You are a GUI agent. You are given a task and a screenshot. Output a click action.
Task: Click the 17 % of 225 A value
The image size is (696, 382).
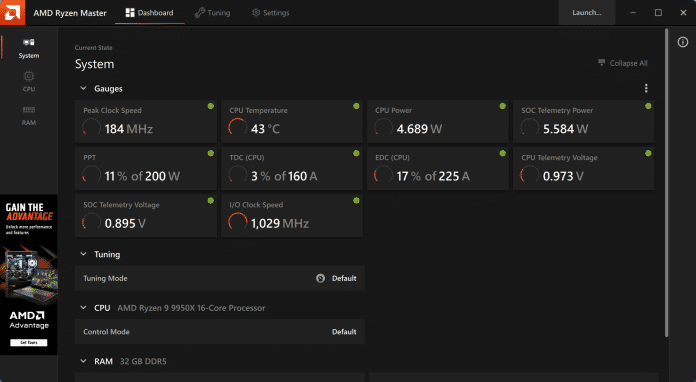(x=433, y=176)
